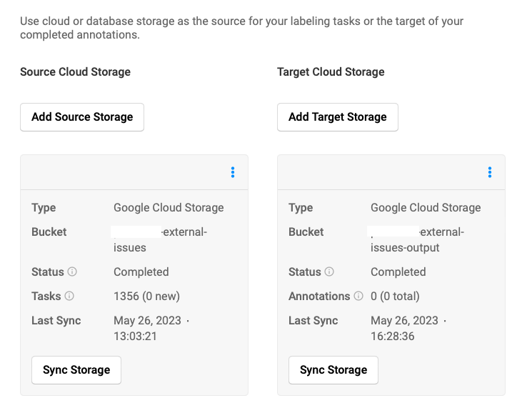
Task: Click the 0 (0 total) annotations count
Action: click(395, 297)
